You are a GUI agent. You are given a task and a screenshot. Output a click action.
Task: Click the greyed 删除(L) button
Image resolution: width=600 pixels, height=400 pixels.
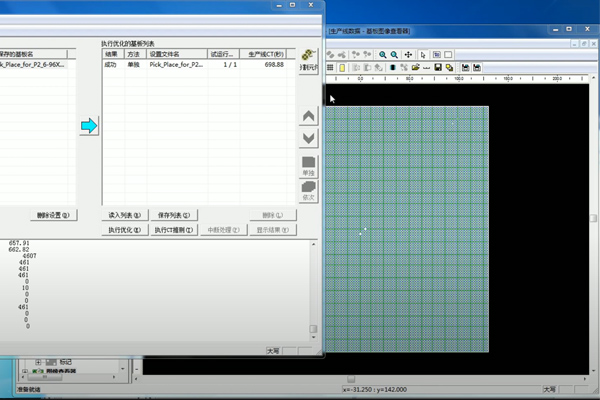pyautogui.click(x=273, y=215)
